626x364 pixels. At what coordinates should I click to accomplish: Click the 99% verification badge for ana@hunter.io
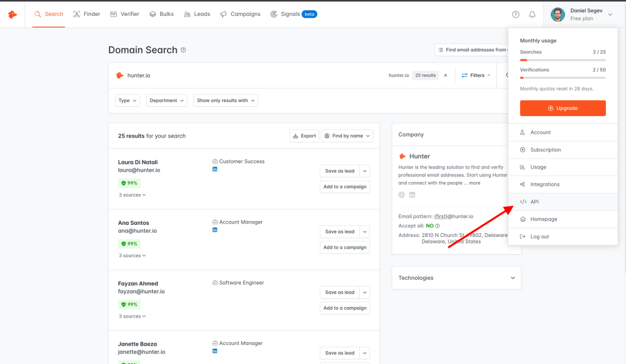pyautogui.click(x=129, y=243)
